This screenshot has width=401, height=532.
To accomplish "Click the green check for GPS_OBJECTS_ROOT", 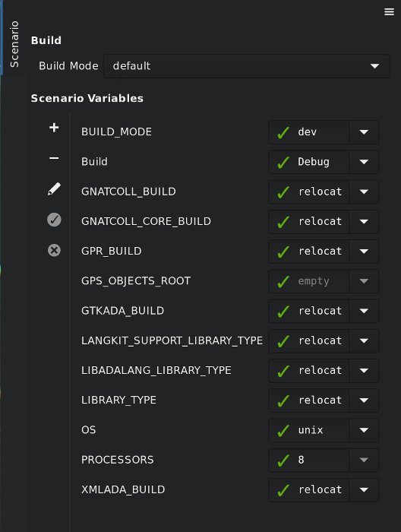I will [283, 282].
